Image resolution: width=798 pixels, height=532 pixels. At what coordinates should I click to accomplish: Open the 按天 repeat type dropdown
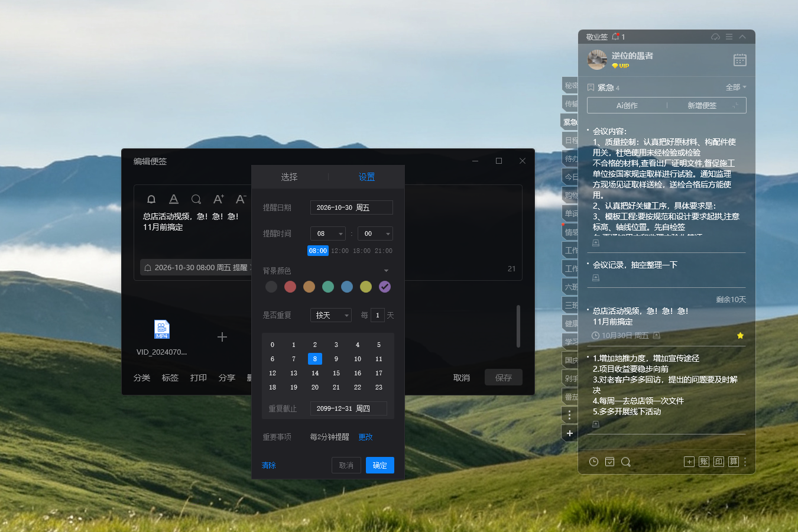click(331, 315)
